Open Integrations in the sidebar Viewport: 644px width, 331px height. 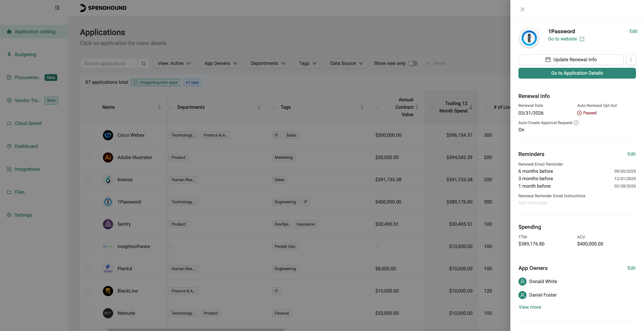[x=34, y=169]
